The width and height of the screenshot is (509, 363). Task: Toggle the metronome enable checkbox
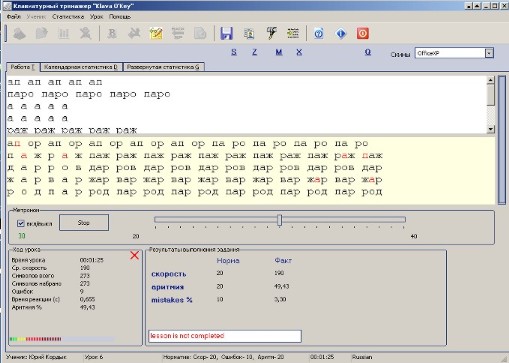[x=21, y=223]
